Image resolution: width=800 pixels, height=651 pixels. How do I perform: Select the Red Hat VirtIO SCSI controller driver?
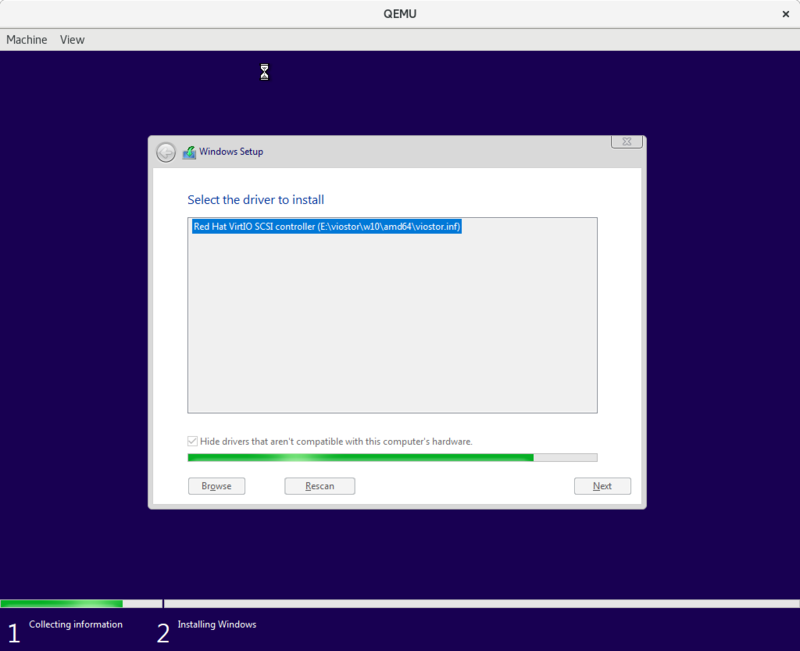pyautogui.click(x=327, y=227)
